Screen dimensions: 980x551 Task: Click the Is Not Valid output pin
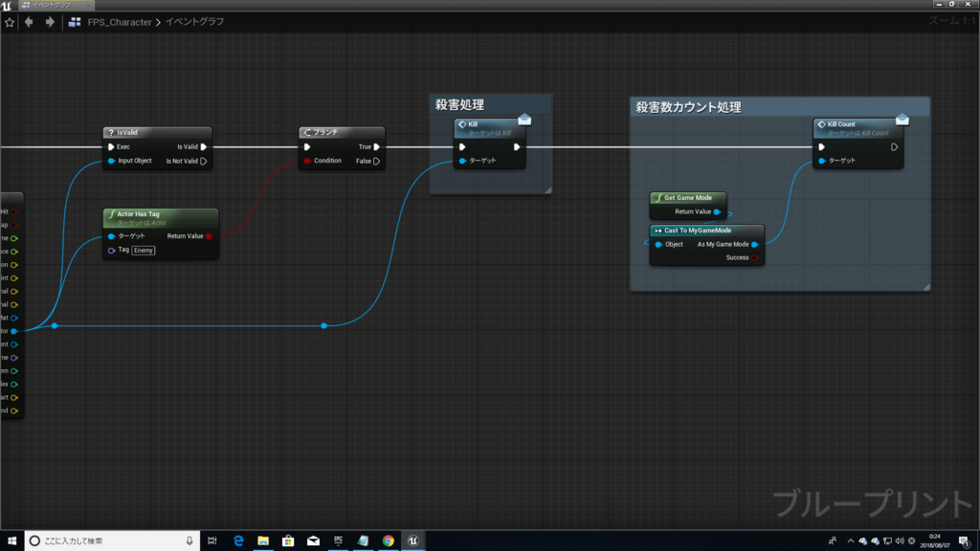click(x=203, y=161)
